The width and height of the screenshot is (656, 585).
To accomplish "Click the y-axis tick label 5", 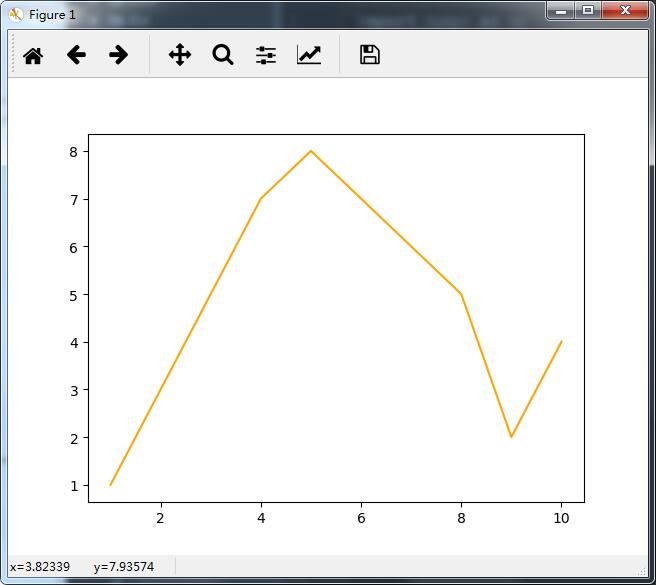I will (x=74, y=296).
